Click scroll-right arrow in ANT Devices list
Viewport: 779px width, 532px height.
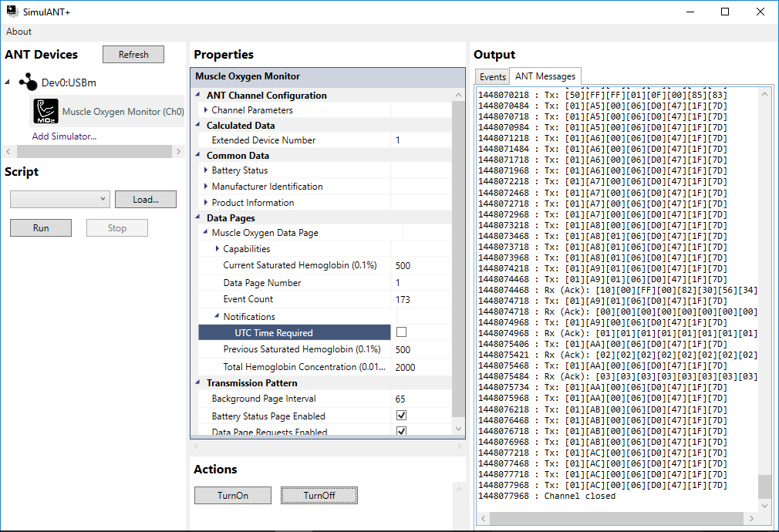click(178, 151)
